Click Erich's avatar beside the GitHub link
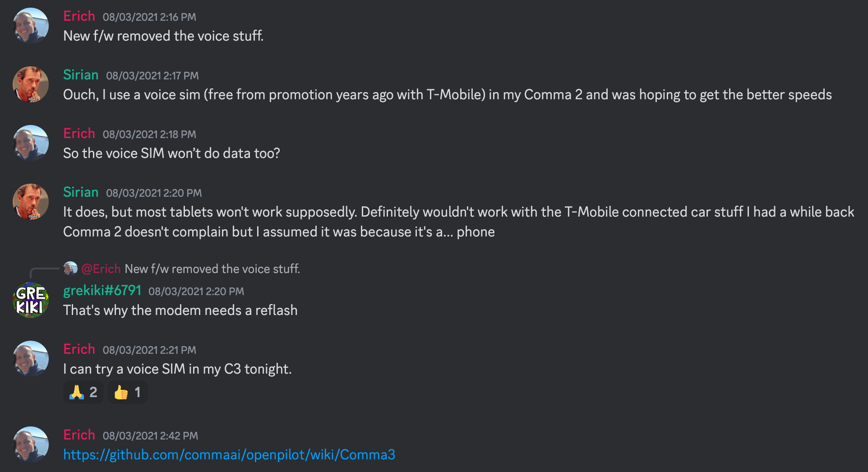 [x=31, y=444]
